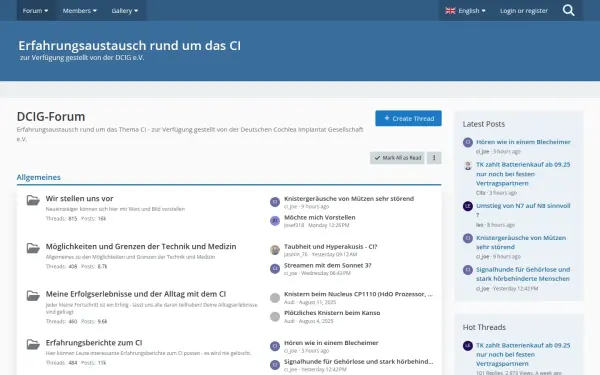Click username josef318 under Möchte mich Vorstellen
600x375 pixels.
click(x=294, y=225)
